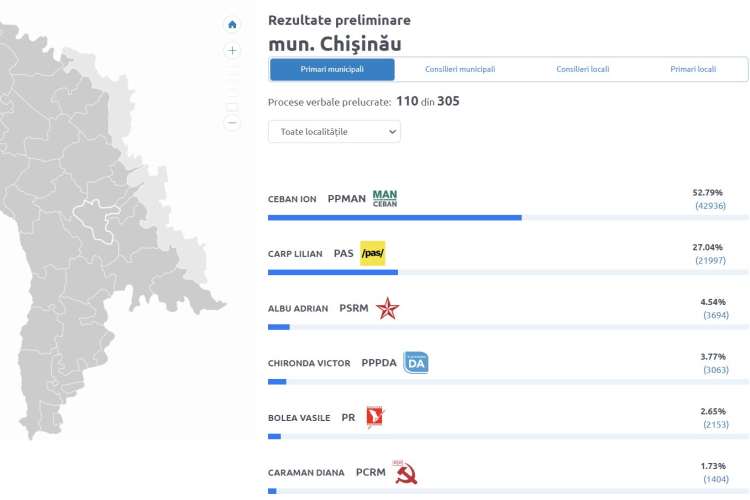
Task: Open the Toate localitățile dropdown
Action: tap(334, 132)
